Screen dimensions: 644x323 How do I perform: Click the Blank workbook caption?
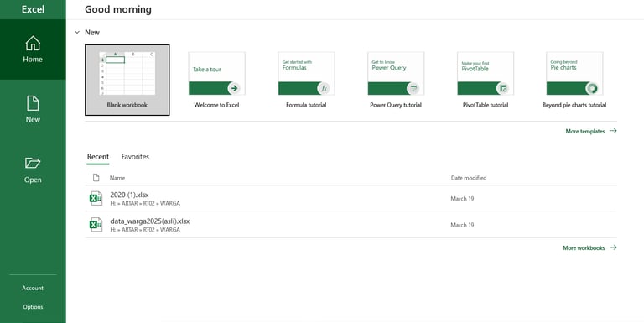[x=127, y=105]
